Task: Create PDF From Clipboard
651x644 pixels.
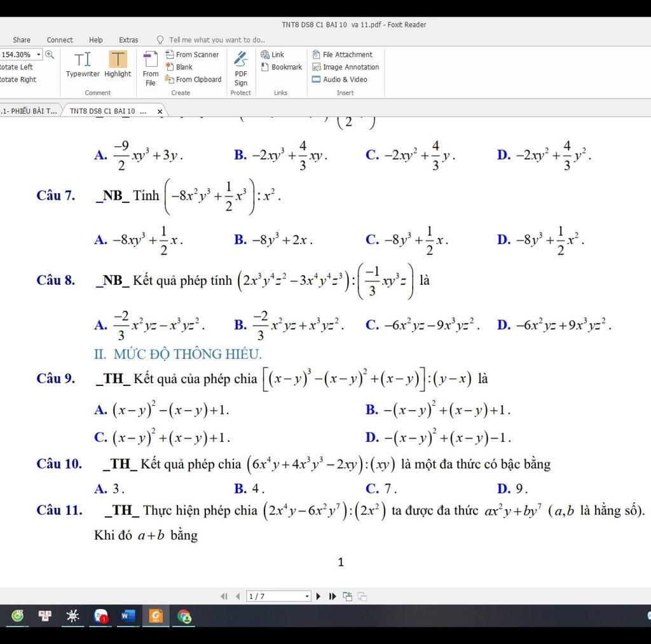Action: tap(193, 79)
